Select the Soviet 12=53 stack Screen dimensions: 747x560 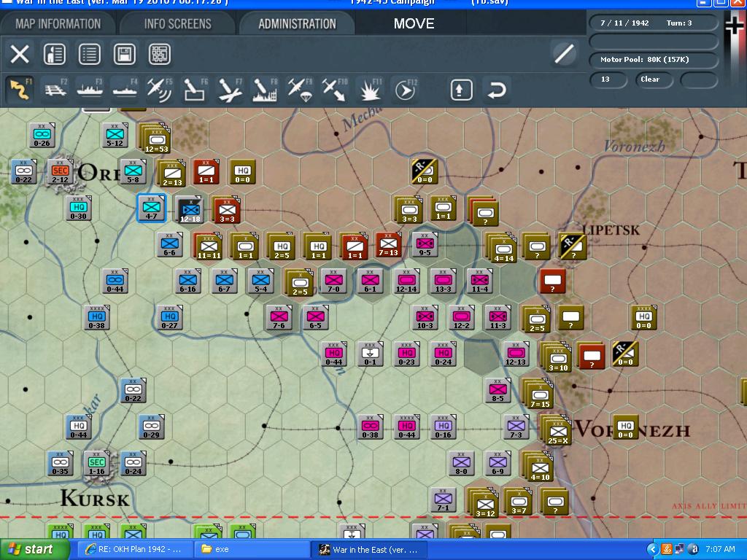click(x=156, y=139)
